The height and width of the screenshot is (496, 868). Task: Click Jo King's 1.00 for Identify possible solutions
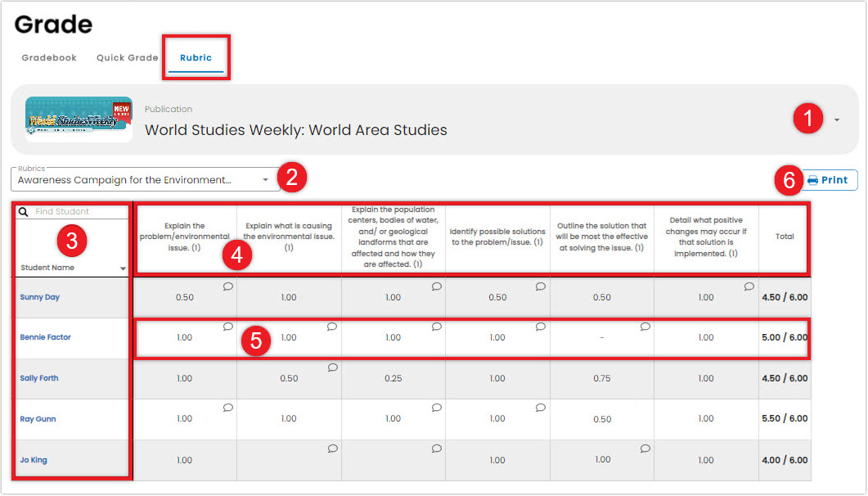(x=497, y=460)
